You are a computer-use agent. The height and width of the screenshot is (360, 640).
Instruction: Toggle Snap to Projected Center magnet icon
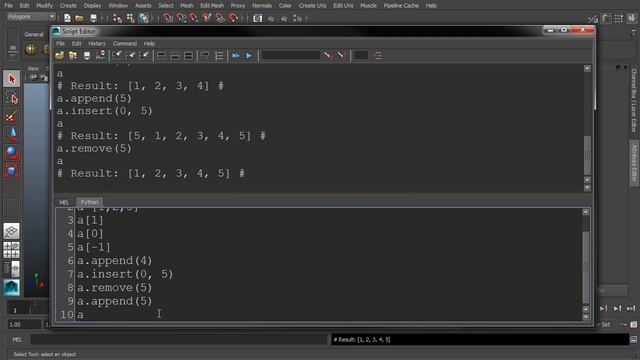coord(207,18)
